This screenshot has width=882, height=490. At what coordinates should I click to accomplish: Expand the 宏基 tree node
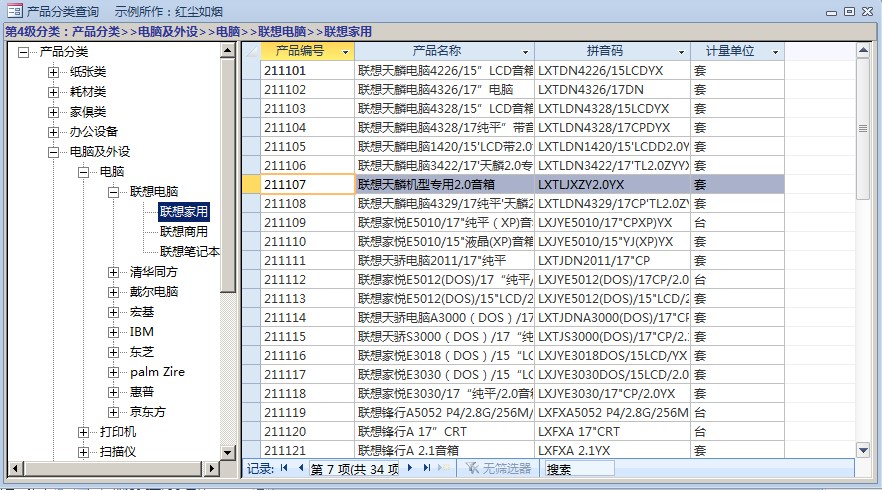pyautogui.click(x=114, y=312)
